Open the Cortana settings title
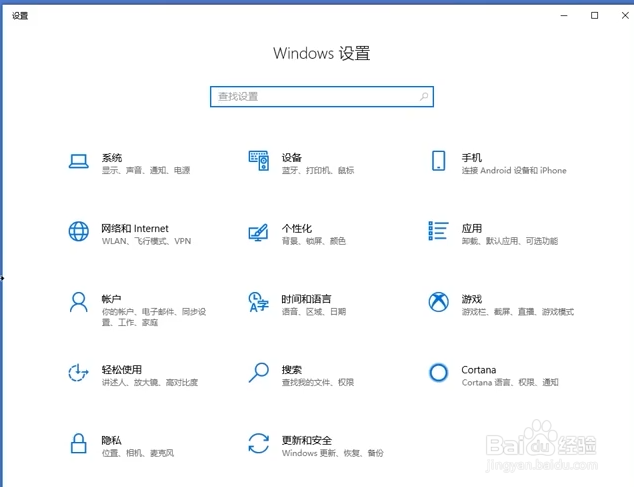Screen dimensions: 634x487 (479, 370)
